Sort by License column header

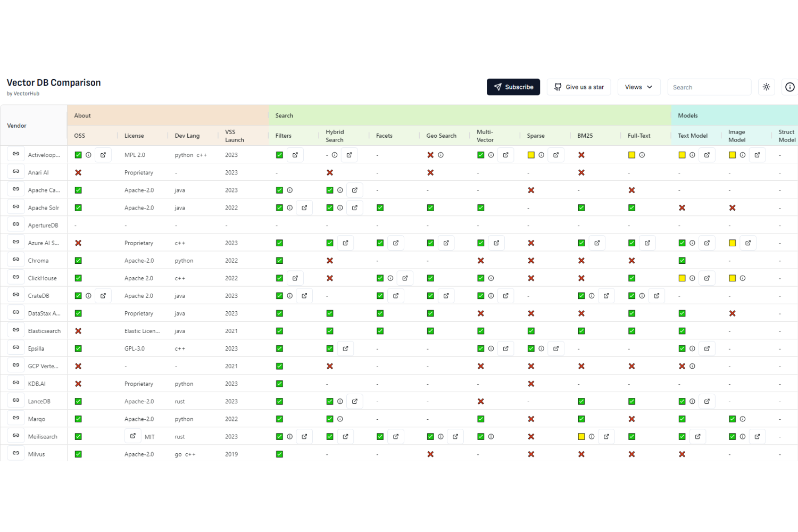coord(134,136)
